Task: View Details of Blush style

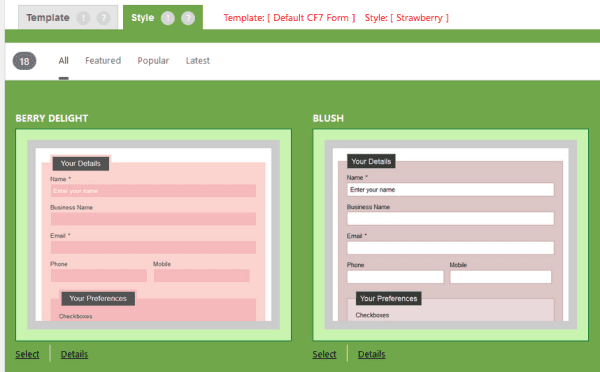Action: pyautogui.click(x=372, y=354)
